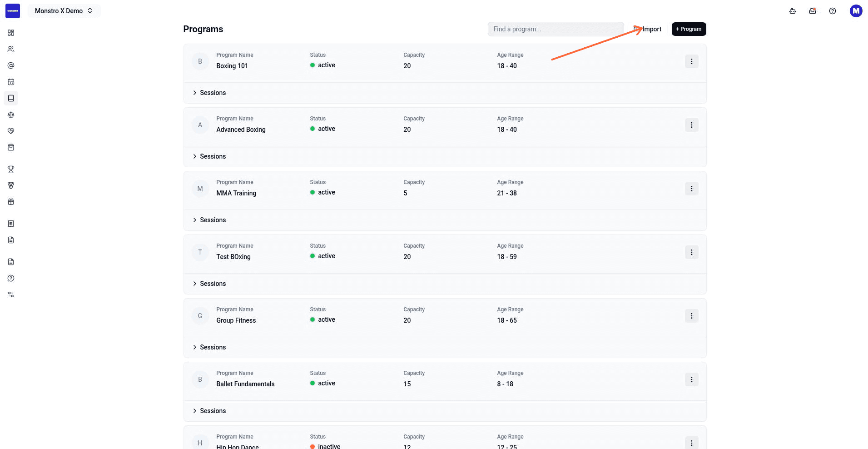The height and width of the screenshot is (449, 868).
Task: Click the Boxing 101 program name
Action: click(232, 66)
